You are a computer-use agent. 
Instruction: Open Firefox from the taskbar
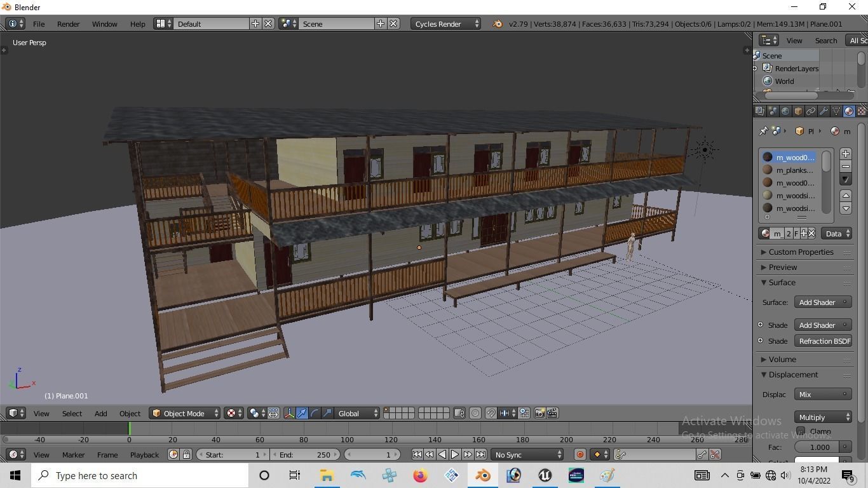click(421, 475)
